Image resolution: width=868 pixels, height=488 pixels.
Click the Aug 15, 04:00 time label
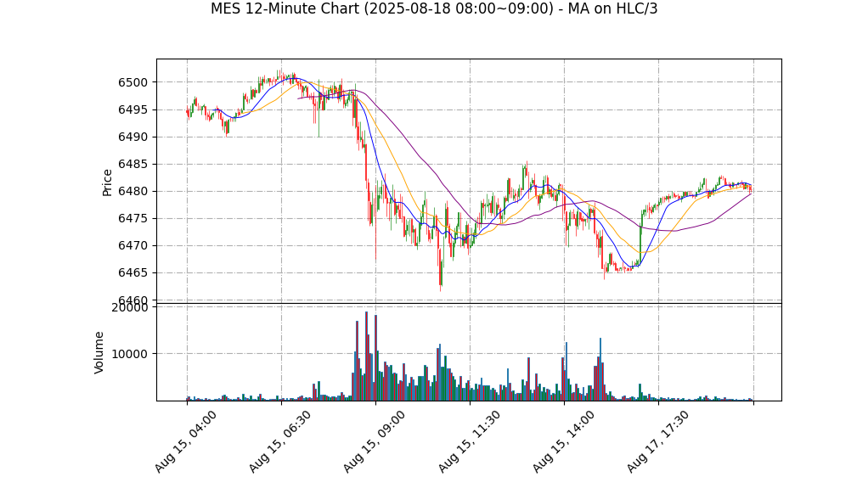185,441
